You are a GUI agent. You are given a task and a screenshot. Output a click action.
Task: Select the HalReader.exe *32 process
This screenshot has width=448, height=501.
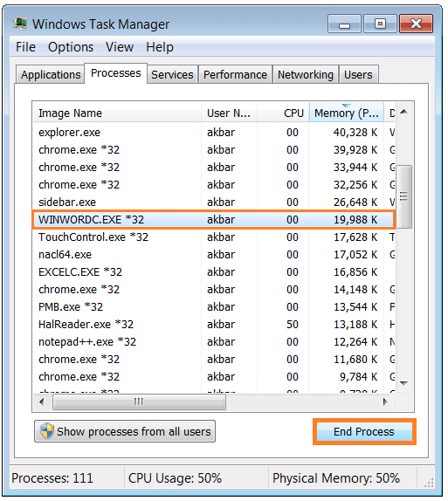click(214, 325)
